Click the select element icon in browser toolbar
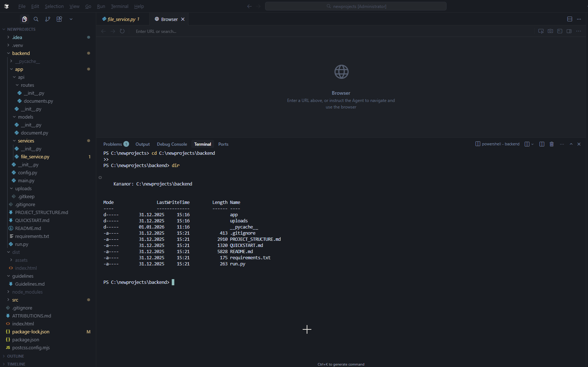The image size is (588, 367). tap(541, 31)
